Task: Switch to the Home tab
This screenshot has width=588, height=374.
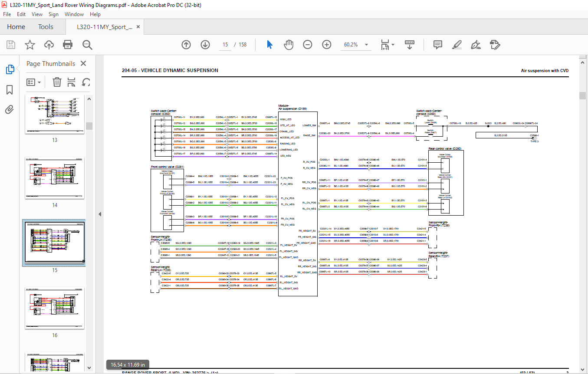Action: point(16,27)
